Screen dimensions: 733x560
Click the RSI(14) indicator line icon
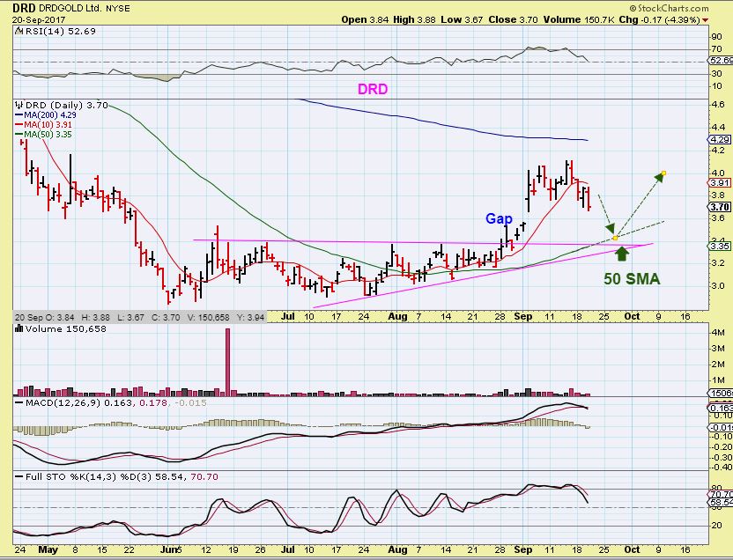pyautogui.click(x=19, y=32)
